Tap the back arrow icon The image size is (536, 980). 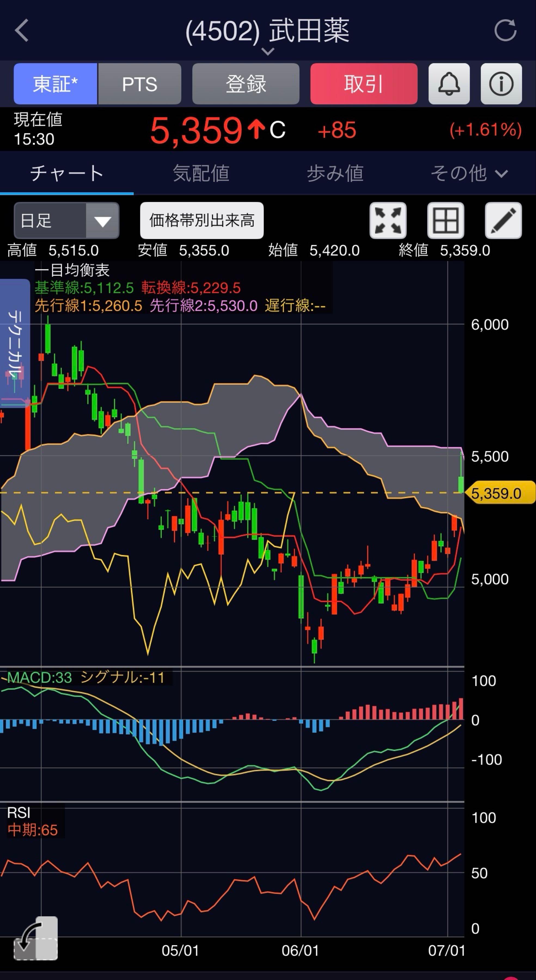point(22,30)
